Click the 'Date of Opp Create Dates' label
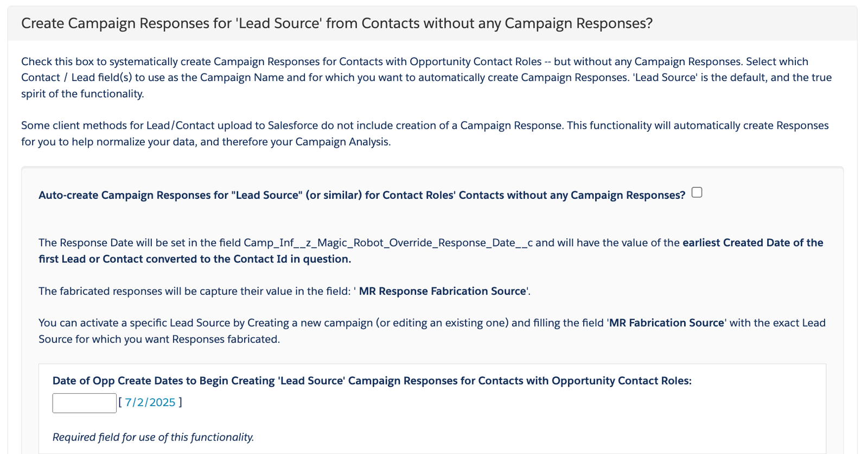868x454 pixels. pyautogui.click(x=372, y=381)
